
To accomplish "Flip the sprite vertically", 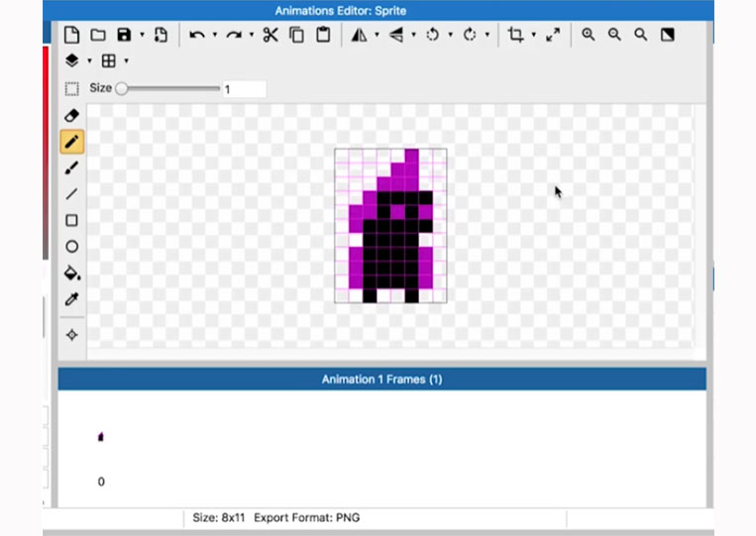I will [396, 35].
